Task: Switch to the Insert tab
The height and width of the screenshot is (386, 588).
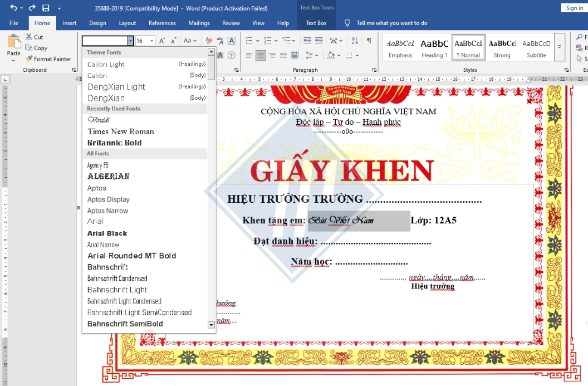Action: point(70,23)
